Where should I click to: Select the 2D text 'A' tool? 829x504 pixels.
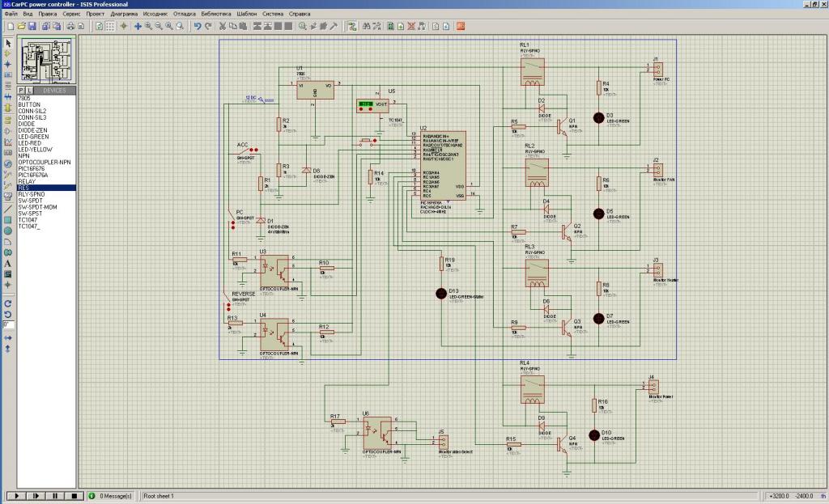click(8, 263)
